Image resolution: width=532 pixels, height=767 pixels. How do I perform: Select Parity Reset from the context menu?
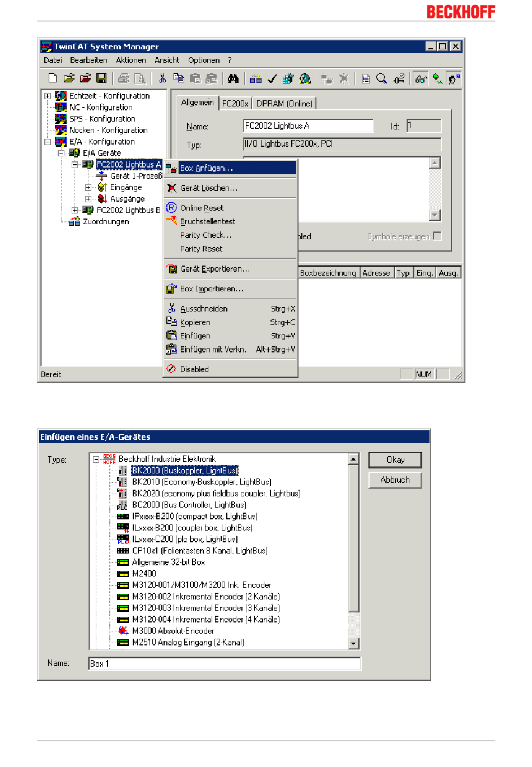pyautogui.click(x=230, y=249)
